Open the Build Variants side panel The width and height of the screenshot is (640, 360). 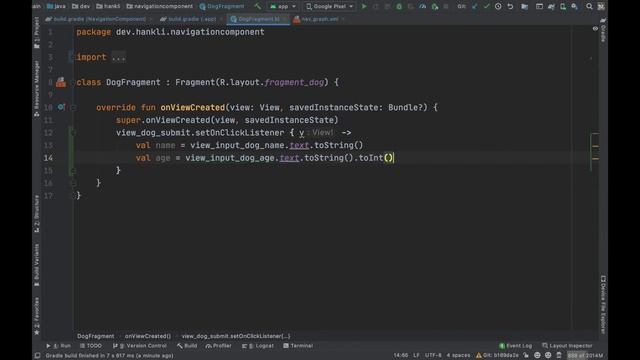(x=37, y=265)
